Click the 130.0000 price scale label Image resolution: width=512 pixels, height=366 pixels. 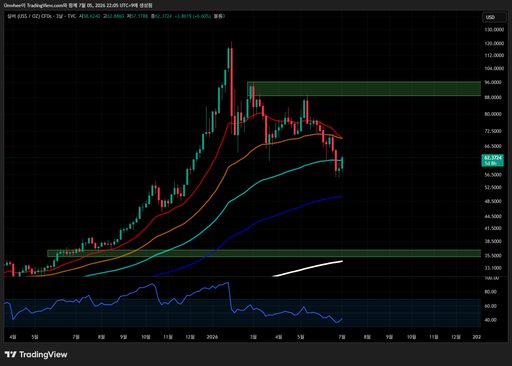494,30
